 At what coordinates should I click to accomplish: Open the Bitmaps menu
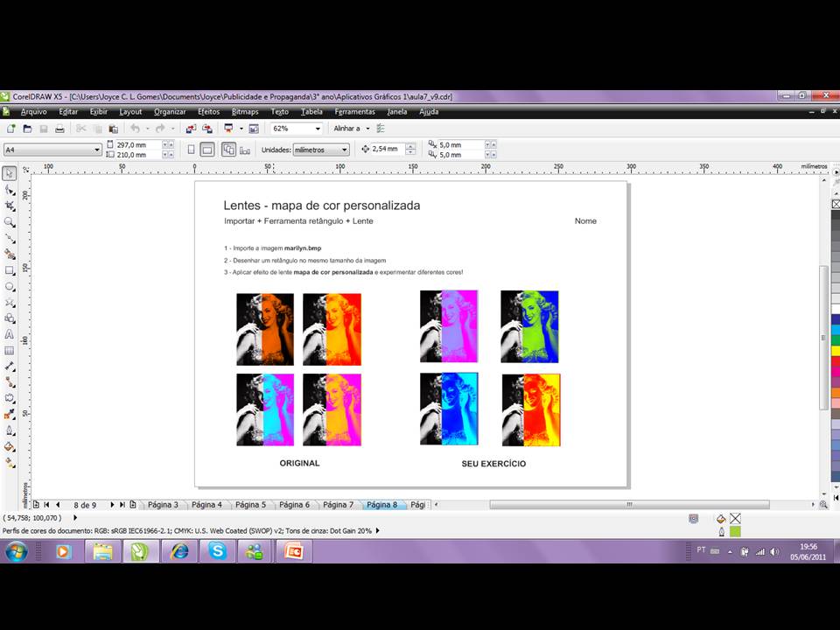tap(245, 112)
